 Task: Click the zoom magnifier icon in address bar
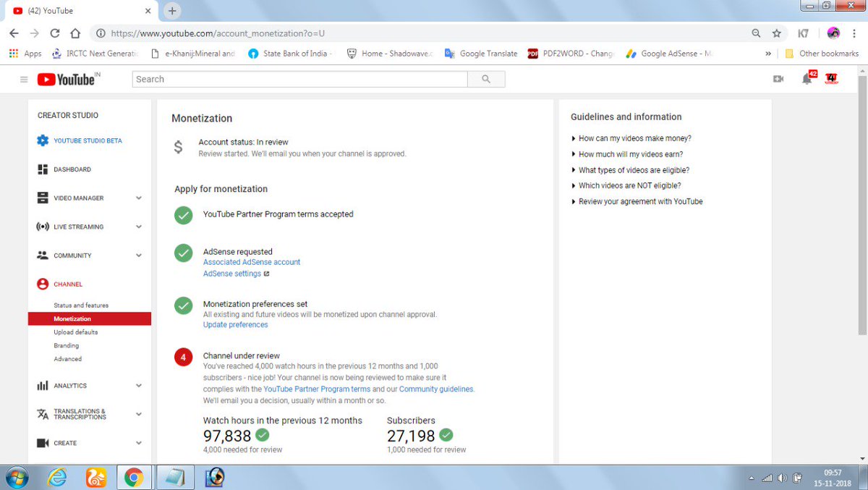pyautogui.click(x=757, y=33)
